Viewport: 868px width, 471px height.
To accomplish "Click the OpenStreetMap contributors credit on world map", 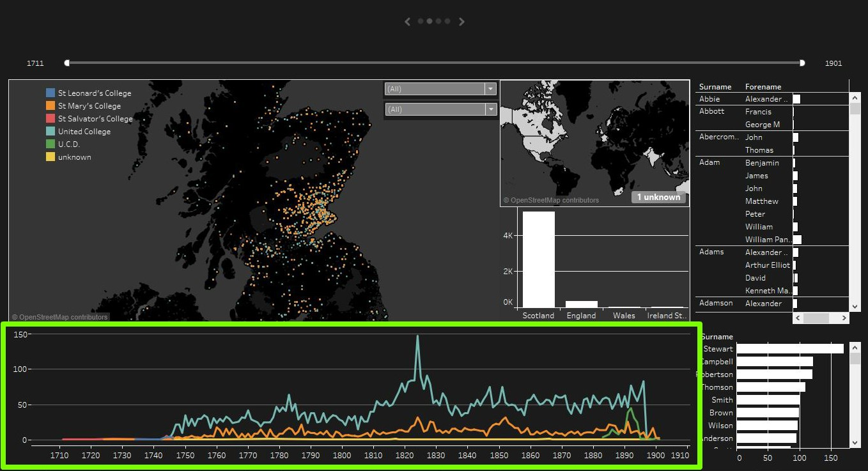I will tap(551, 200).
